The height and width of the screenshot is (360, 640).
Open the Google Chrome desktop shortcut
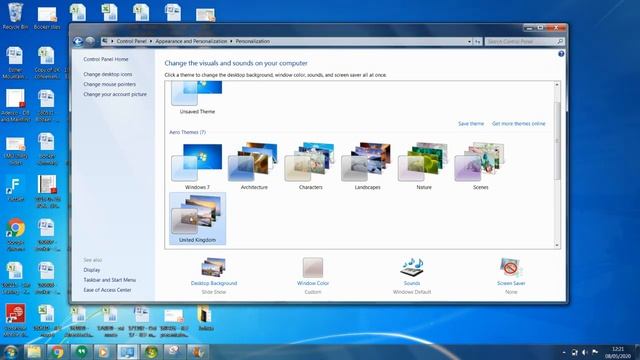pos(16,234)
